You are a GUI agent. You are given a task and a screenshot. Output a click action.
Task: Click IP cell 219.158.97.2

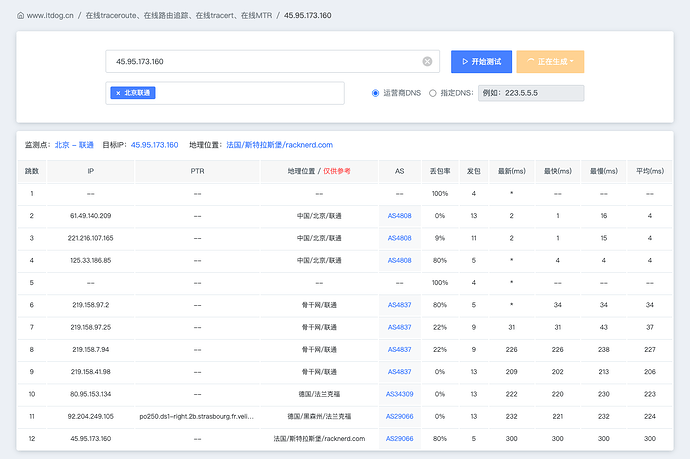[91, 305]
